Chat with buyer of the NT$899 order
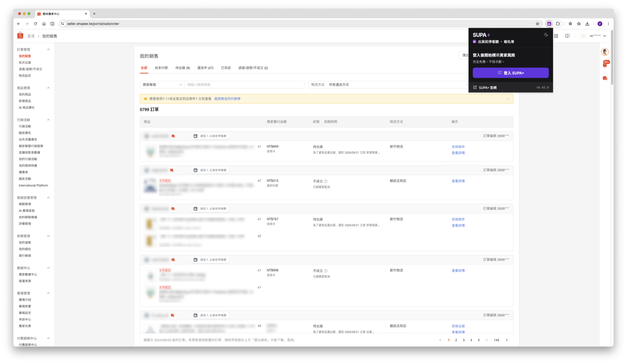 (x=173, y=136)
